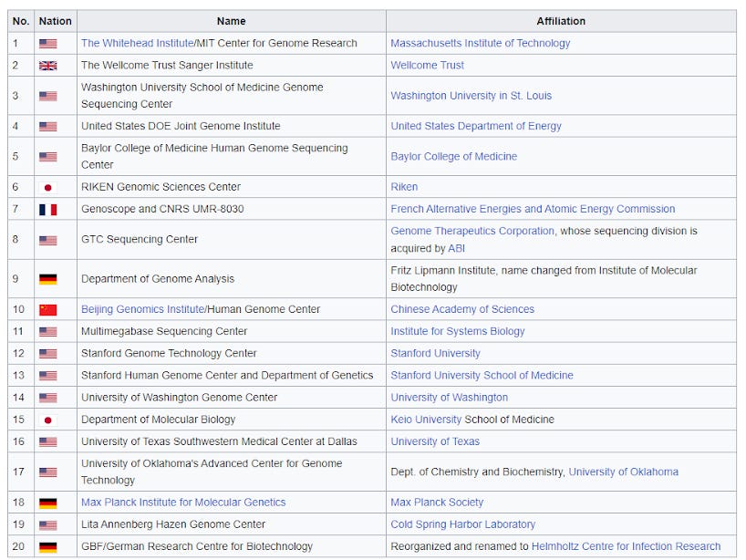Click Department of Genome Analysis text
This screenshot has width=746, height=560.
[158, 279]
